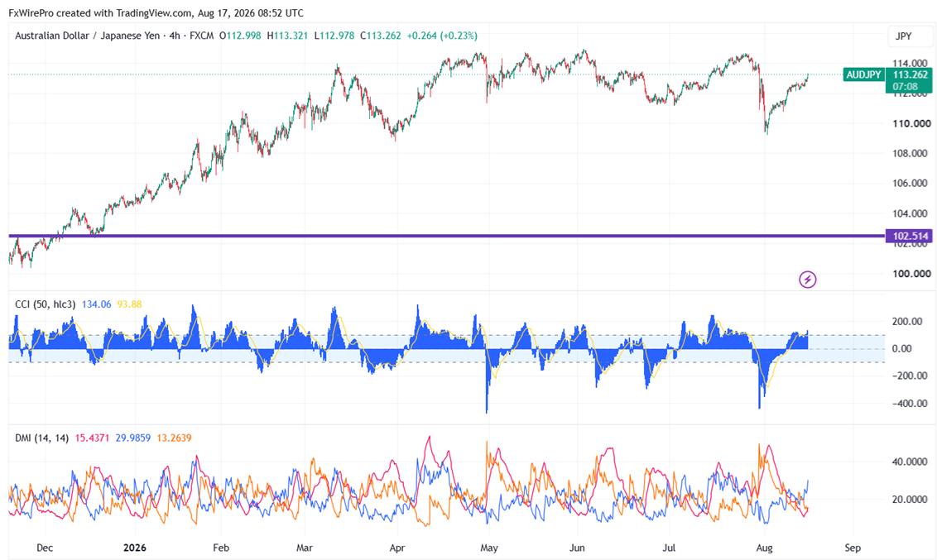This screenshot has width=937, height=560.
Task: Click the purple lightning bolt icon
Action: tap(807, 279)
